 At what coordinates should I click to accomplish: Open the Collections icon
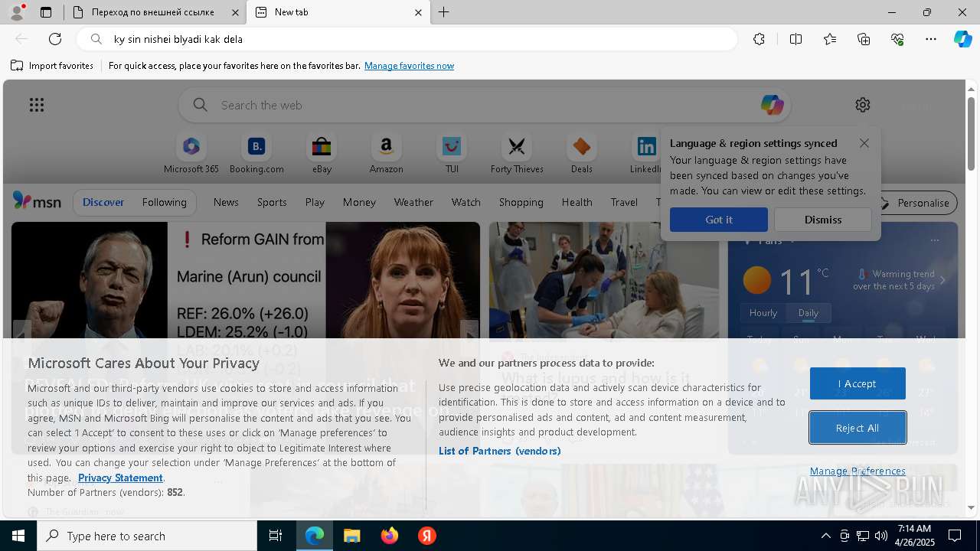pyautogui.click(x=864, y=39)
